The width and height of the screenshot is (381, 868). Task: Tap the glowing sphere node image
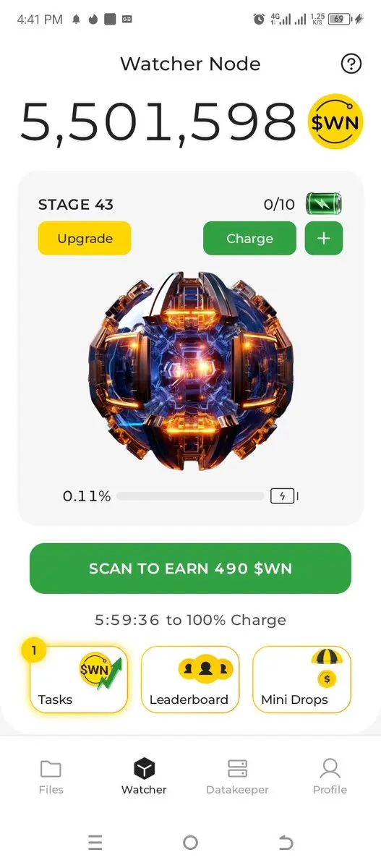point(190,372)
